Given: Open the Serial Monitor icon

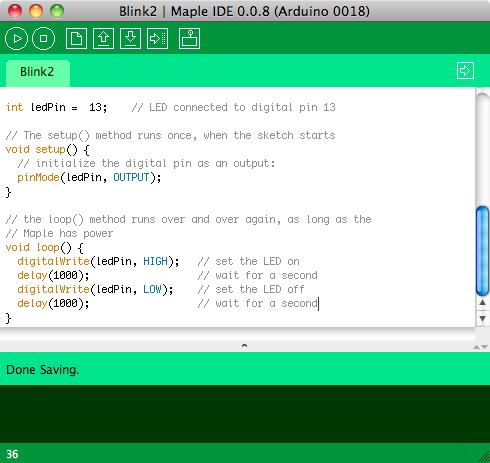Looking at the screenshot, I should [189, 39].
